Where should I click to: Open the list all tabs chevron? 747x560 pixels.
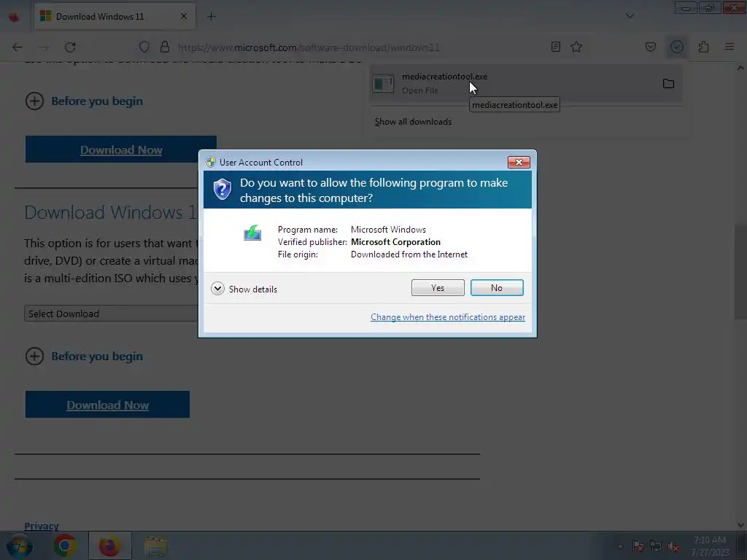pos(630,16)
